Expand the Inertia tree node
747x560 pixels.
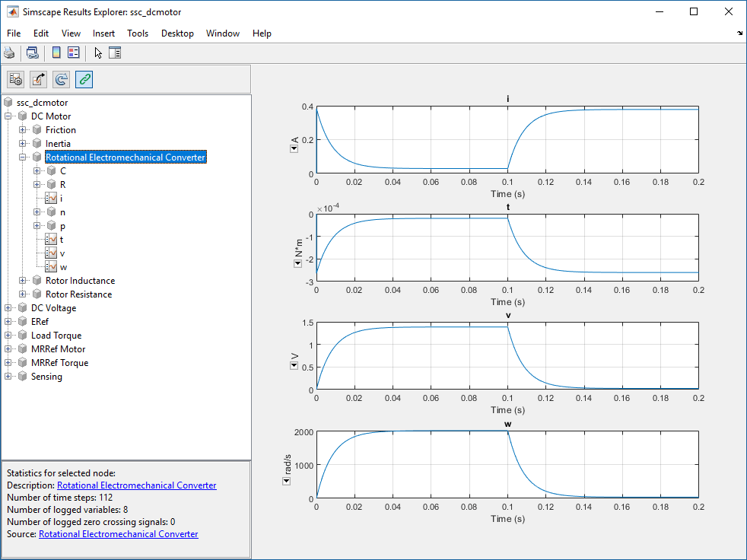[22, 144]
